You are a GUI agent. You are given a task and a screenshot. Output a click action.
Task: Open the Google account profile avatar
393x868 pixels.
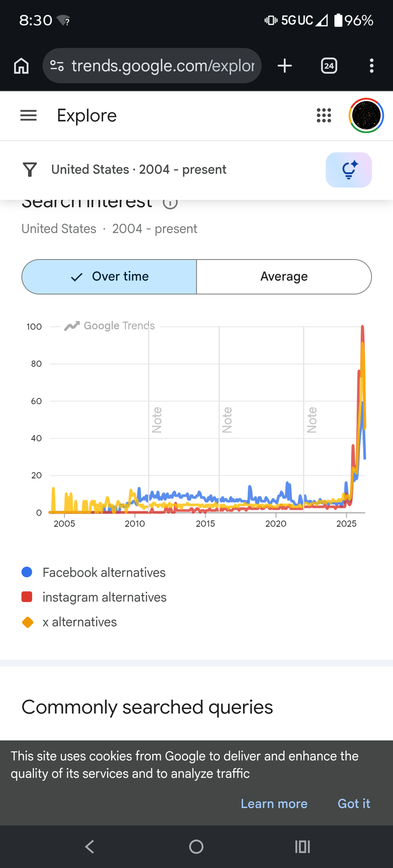(x=366, y=115)
